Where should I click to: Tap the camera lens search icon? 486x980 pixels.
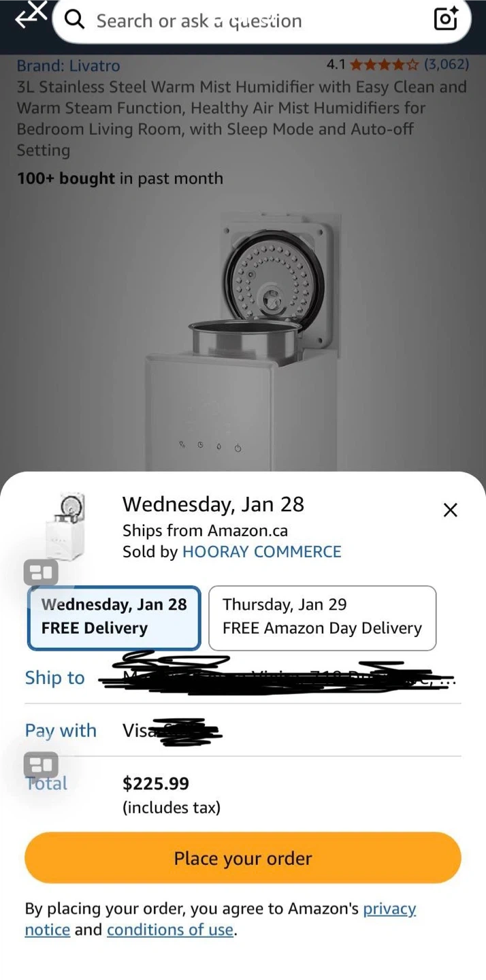446,19
